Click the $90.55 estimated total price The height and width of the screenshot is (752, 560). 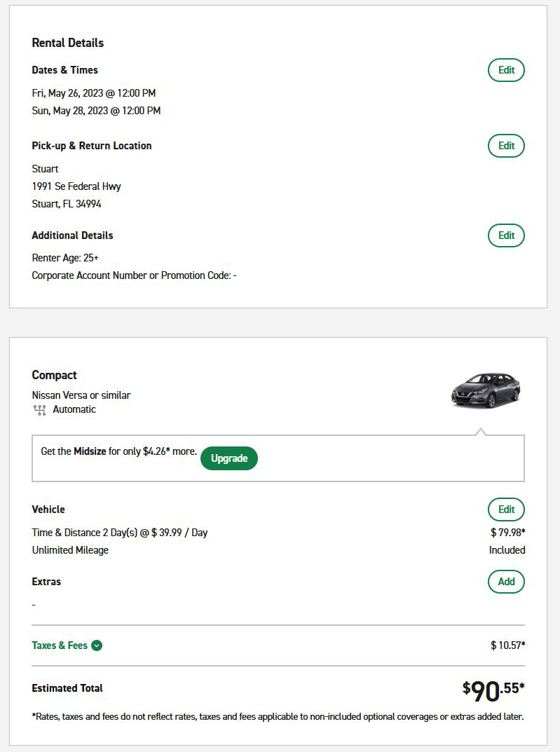493,690
